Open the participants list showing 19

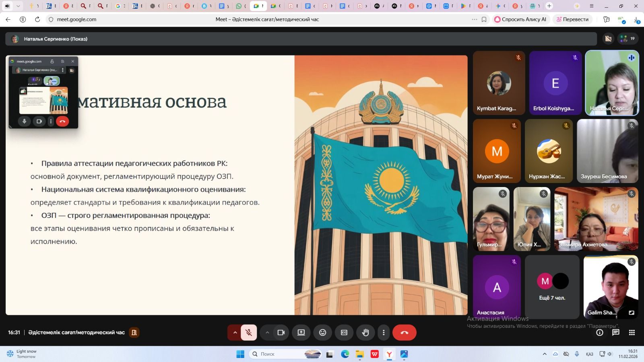pyautogui.click(x=628, y=39)
